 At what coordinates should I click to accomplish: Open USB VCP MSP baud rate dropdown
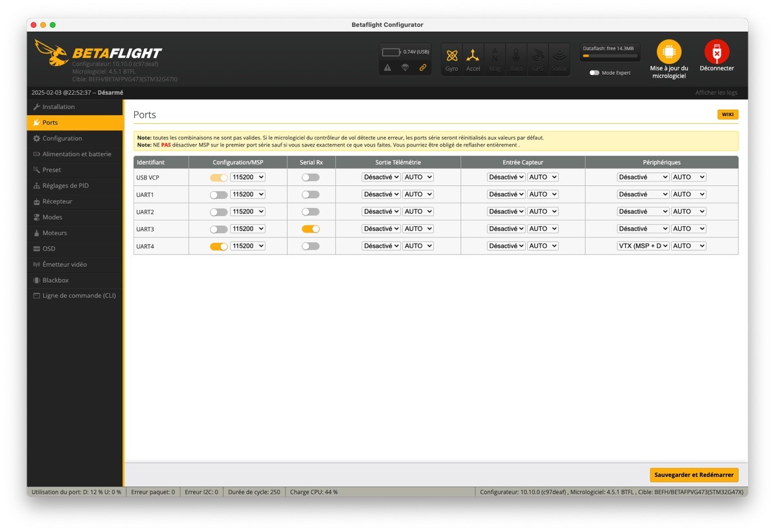pos(248,177)
